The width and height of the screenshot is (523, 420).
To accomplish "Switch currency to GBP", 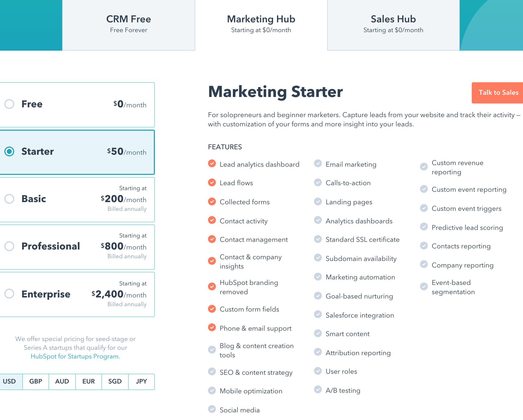I will click(35, 382).
